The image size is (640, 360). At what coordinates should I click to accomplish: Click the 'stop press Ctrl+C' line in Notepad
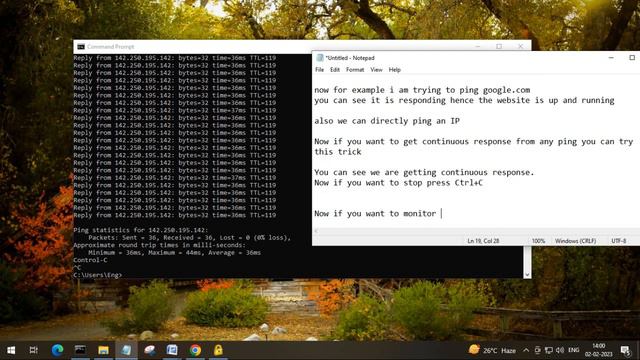click(x=398, y=182)
